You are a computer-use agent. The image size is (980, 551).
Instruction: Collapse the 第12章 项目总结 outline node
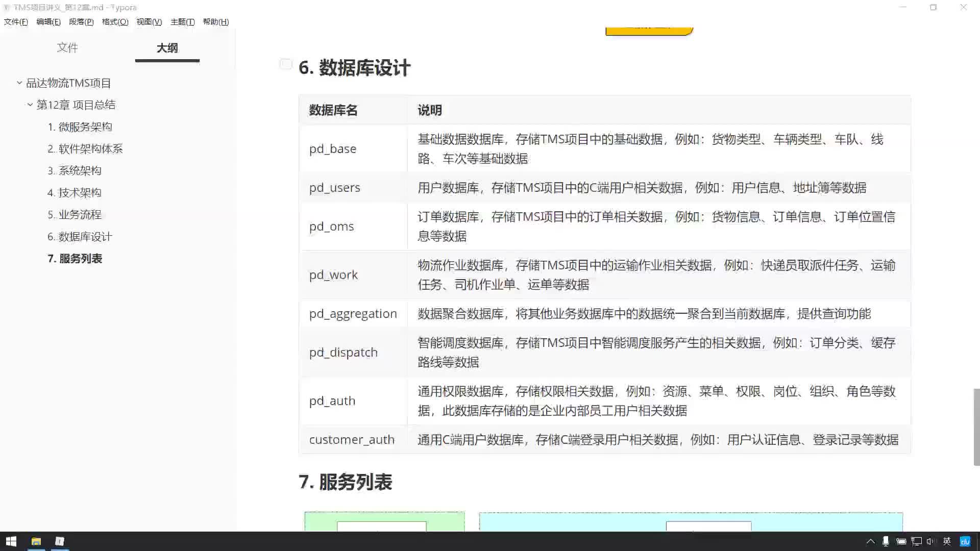point(30,105)
